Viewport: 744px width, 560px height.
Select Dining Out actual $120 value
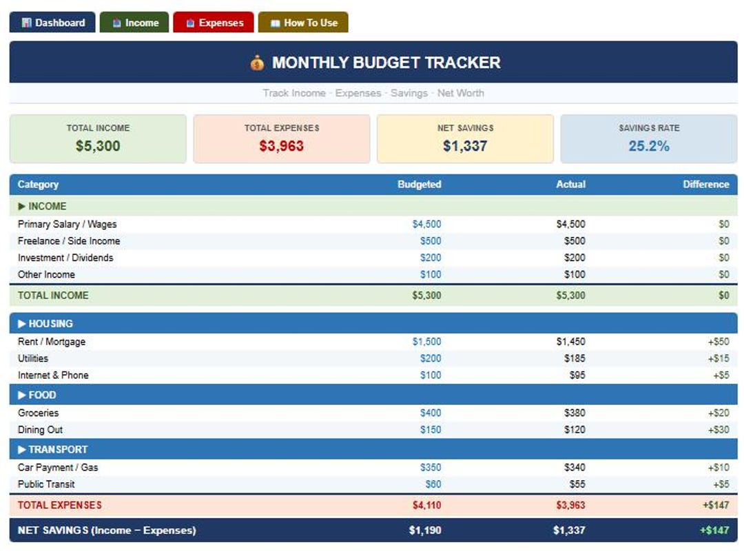click(x=575, y=430)
